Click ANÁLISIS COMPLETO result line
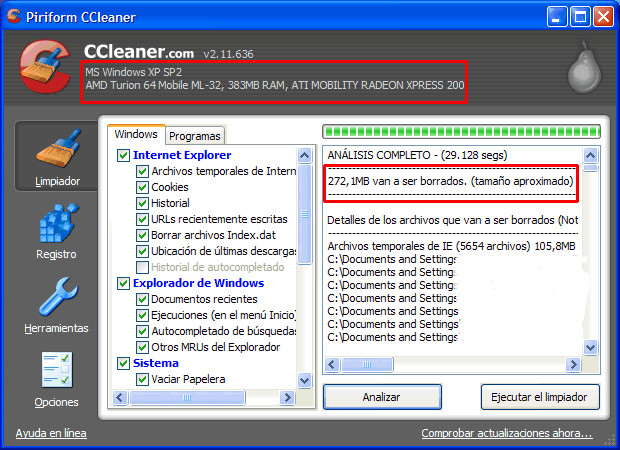620x450 pixels. (417, 155)
